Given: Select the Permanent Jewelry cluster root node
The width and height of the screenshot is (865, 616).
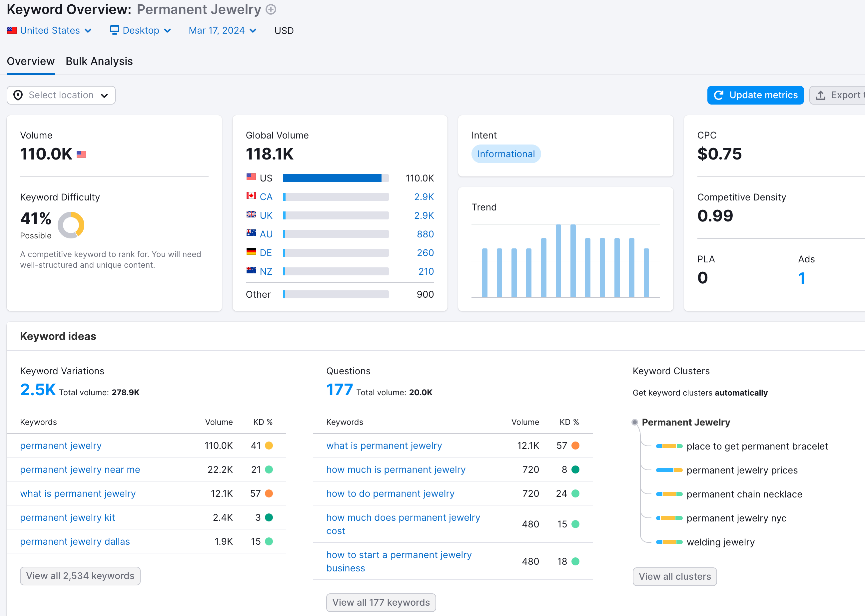Looking at the screenshot, I should [x=685, y=422].
